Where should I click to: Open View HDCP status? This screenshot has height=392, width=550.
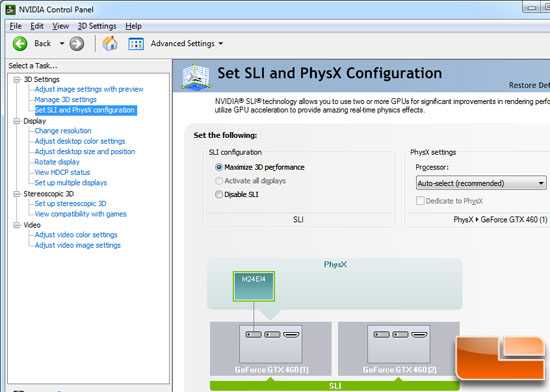point(62,173)
